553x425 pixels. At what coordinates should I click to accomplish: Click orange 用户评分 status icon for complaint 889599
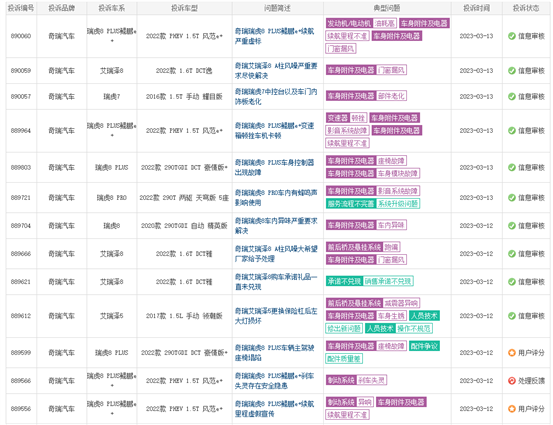pyautogui.click(x=512, y=352)
